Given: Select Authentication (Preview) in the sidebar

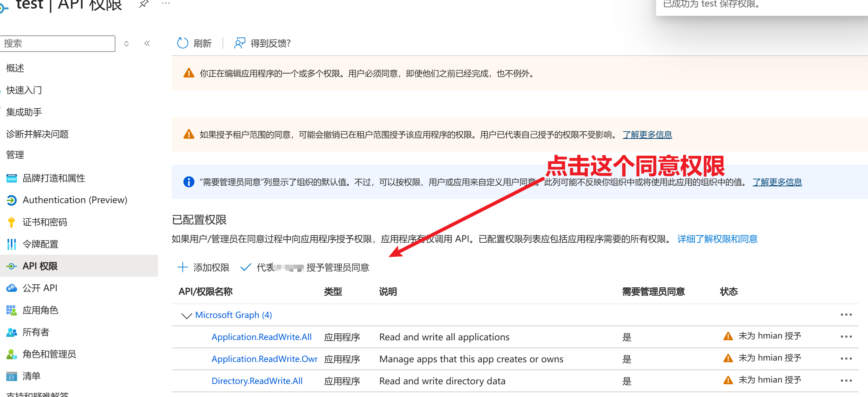Looking at the screenshot, I should [75, 200].
